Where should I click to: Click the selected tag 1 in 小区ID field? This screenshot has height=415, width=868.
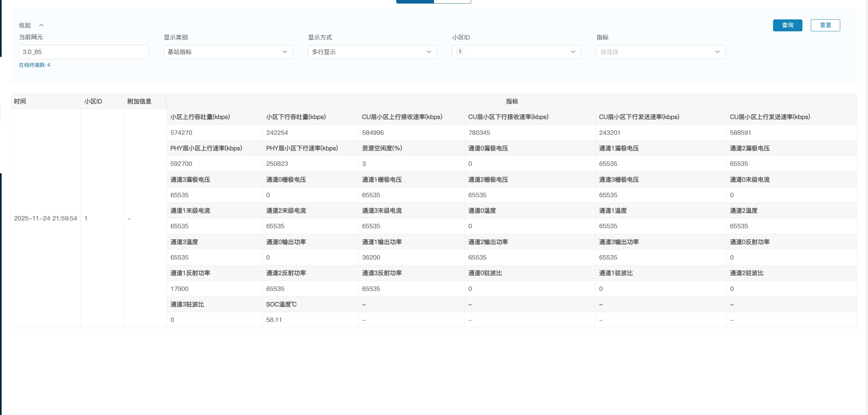click(460, 52)
